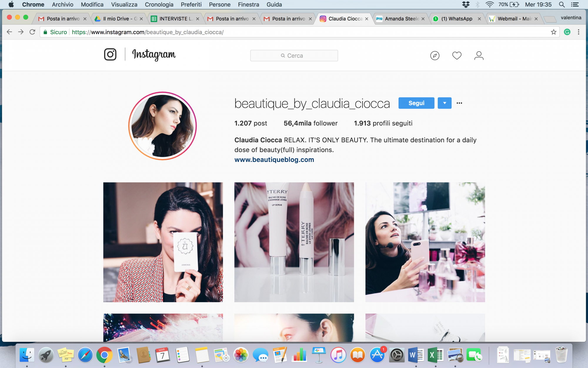
Task: Open the Finestra menu
Action: click(x=248, y=4)
